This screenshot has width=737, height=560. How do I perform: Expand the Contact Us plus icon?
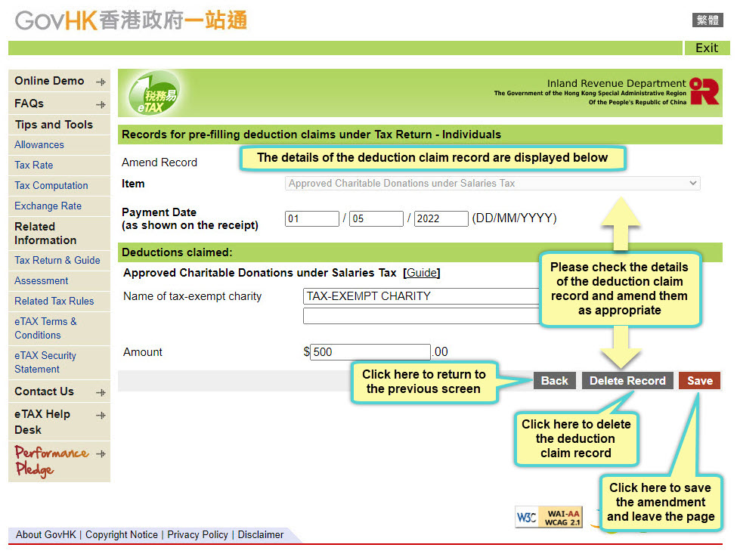(101, 392)
